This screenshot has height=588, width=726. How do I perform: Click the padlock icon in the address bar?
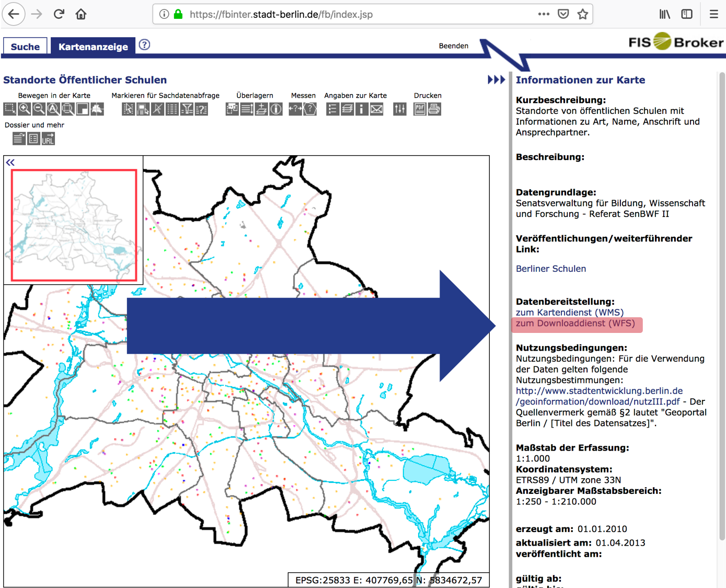click(178, 14)
